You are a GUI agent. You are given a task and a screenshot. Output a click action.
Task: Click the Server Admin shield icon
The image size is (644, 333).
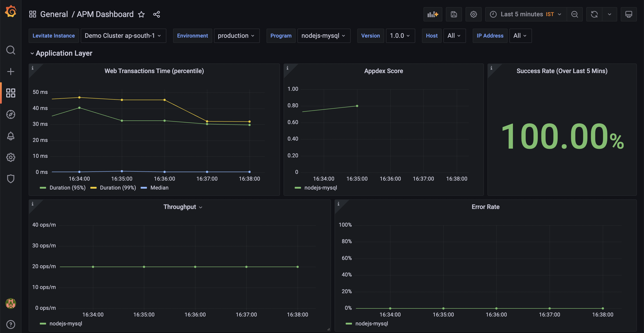pos(11,179)
